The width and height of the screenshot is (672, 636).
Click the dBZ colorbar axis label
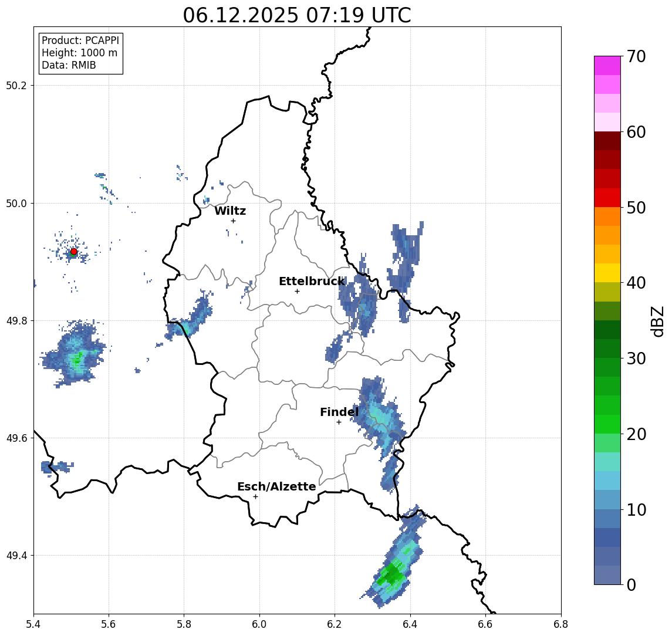(x=657, y=322)
